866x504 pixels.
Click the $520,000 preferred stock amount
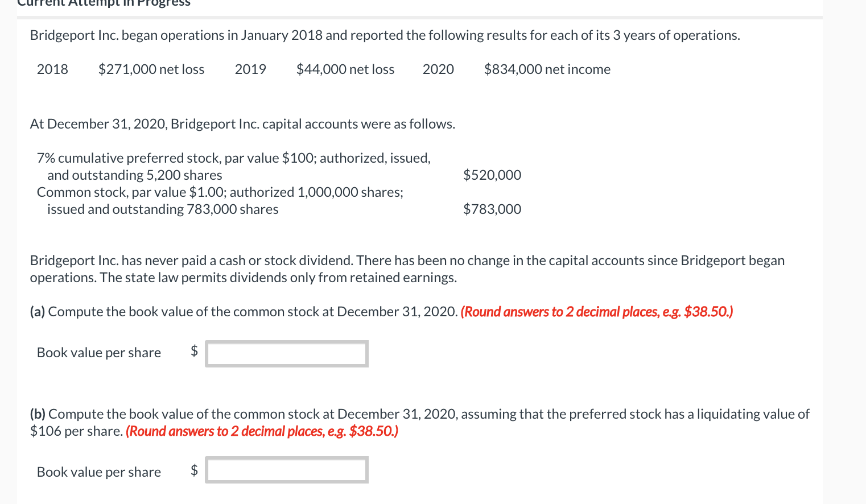pos(492,175)
